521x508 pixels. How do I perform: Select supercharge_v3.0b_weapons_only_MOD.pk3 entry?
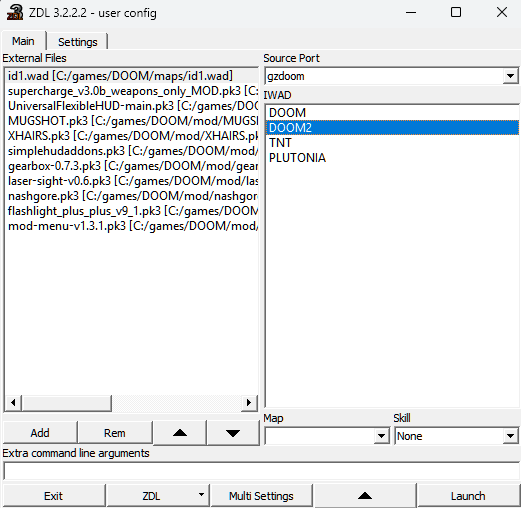point(132,91)
